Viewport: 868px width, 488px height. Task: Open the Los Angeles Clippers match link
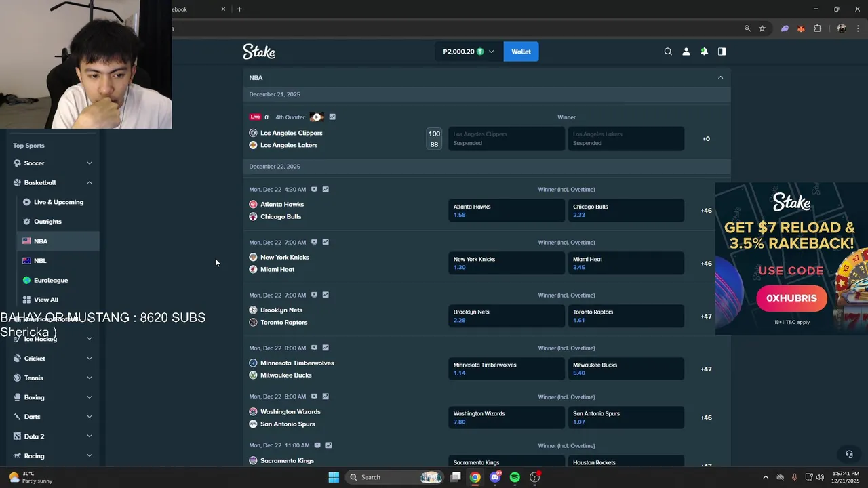[x=292, y=134]
